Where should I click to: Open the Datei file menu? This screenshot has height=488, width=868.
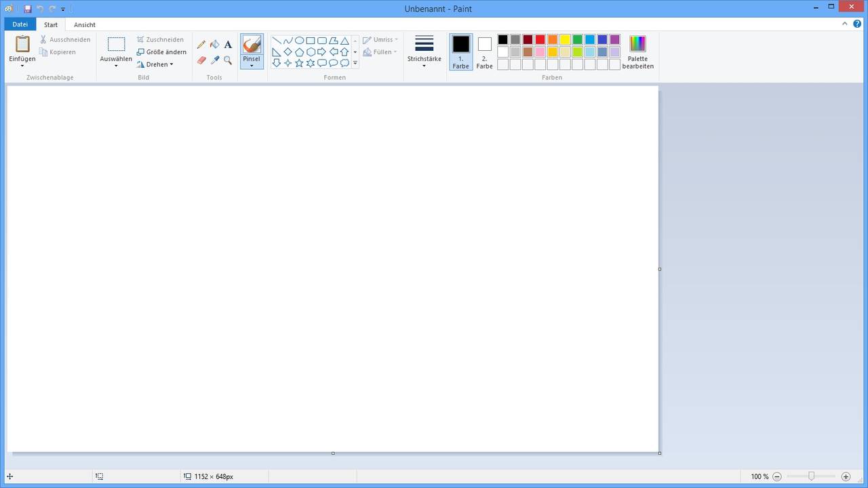click(x=20, y=24)
